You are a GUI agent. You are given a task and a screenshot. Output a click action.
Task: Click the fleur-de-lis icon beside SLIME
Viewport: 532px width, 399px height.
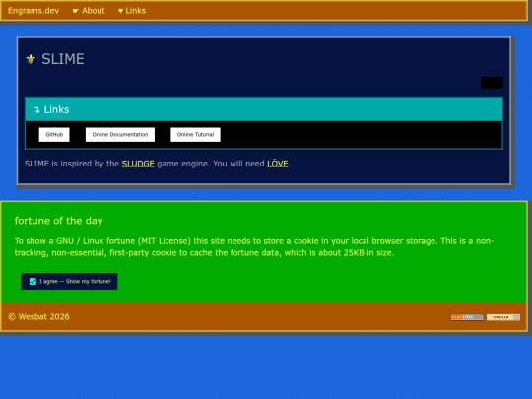[x=31, y=59]
